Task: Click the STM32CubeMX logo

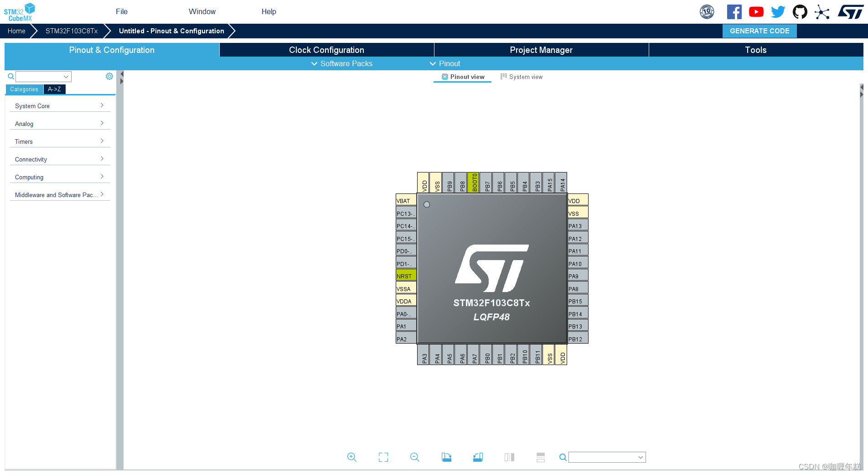Action: (x=19, y=12)
